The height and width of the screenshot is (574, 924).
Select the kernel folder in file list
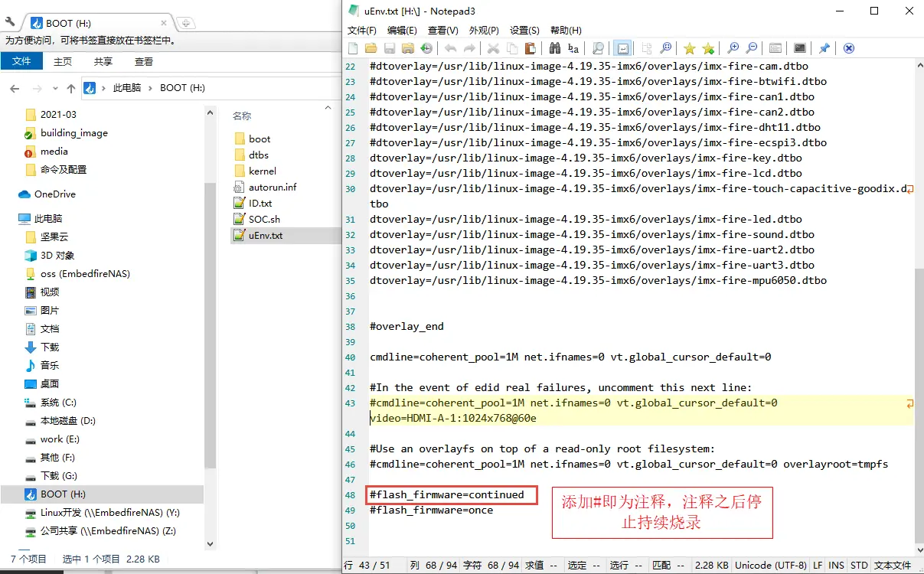point(263,171)
